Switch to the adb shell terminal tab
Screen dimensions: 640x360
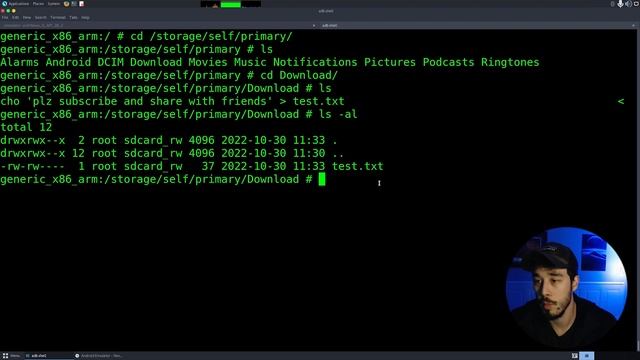pyautogui.click(x=478, y=25)
